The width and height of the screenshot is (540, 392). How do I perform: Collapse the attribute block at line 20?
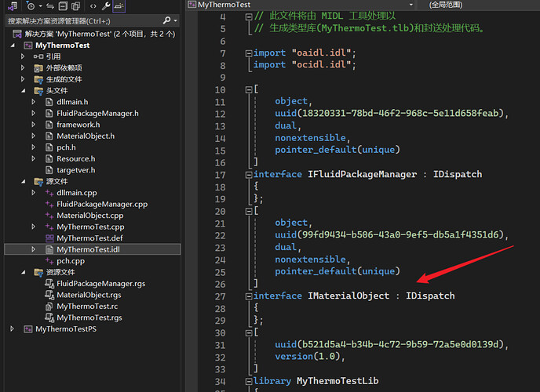tap(249, 211)
